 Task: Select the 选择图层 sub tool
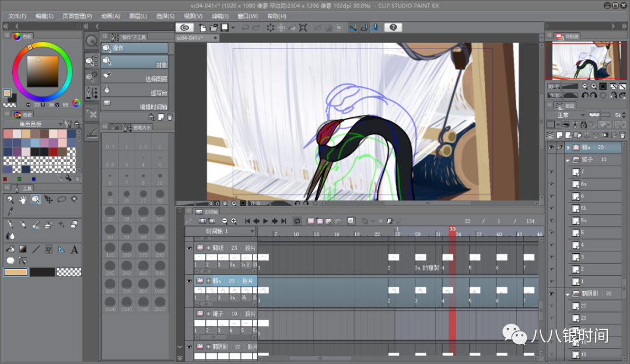pyautogui.click(x=135, y=76)
